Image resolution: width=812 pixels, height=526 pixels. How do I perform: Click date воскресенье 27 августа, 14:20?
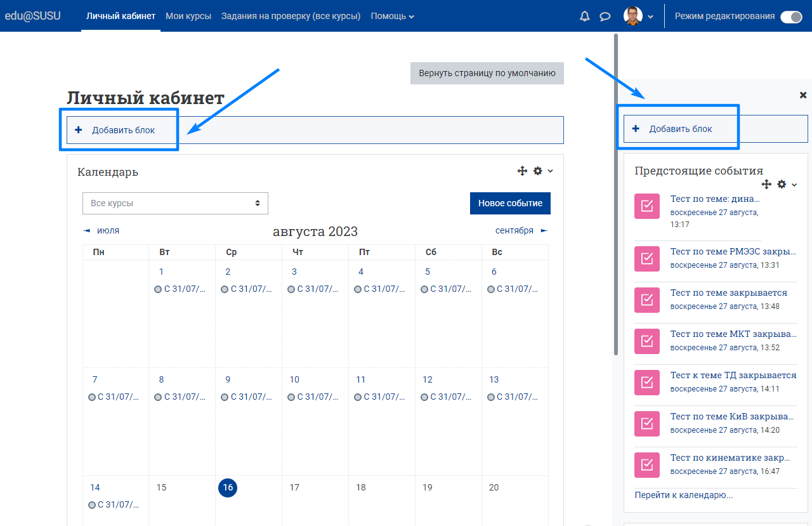(x=725, y=430)
